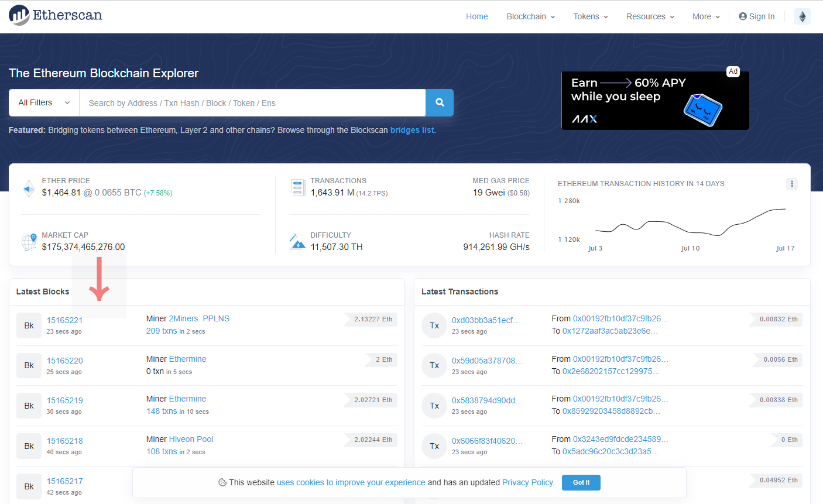Image resolution: width=823 pixels, height=504 pixels.
Task: Open miner 2Miners: PPLNS
Action: tap(199, 318)
